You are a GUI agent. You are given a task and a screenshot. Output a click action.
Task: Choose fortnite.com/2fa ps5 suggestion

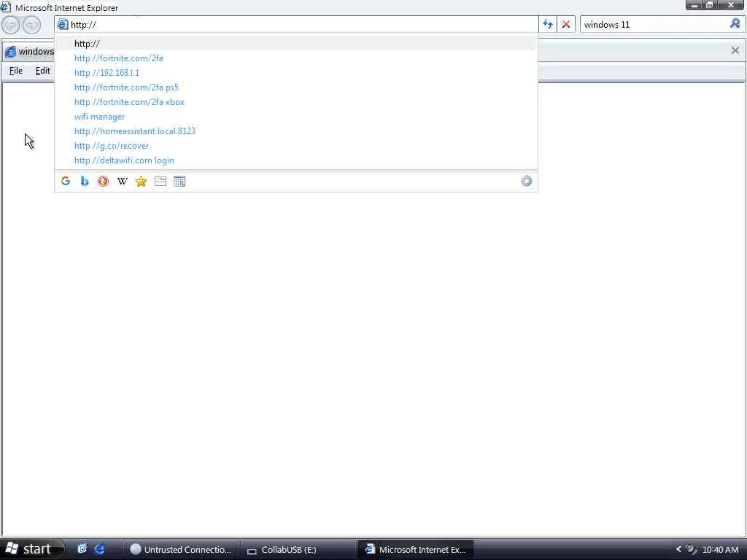[296, 87]
